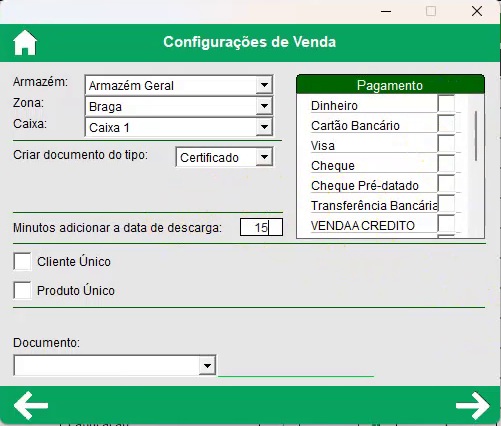
Task: Click the forward arrow at bottom right
Action: click(x=473, y=406)
